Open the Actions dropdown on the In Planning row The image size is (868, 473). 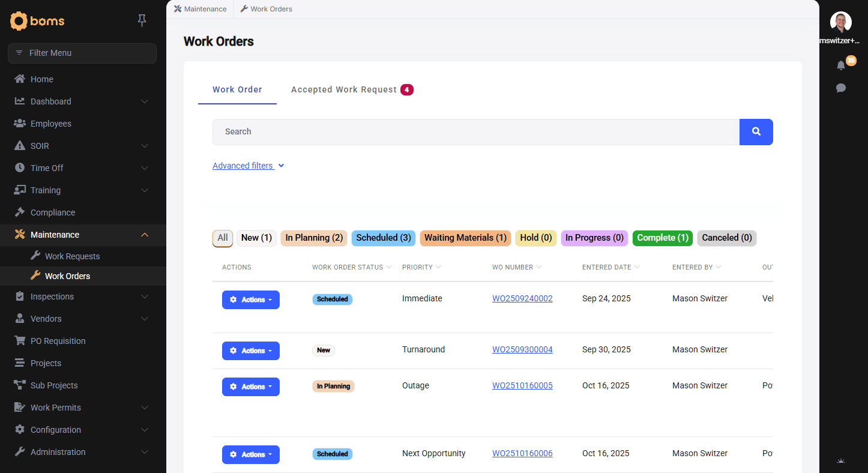coord(250,387)
